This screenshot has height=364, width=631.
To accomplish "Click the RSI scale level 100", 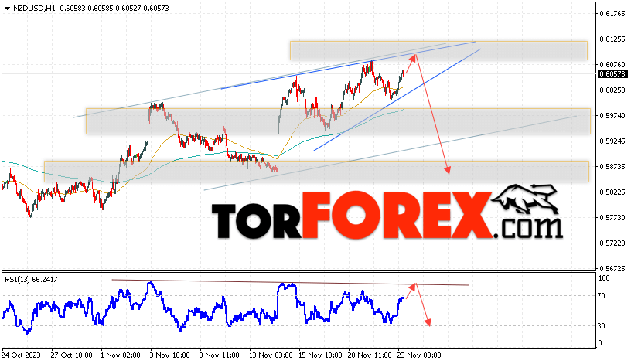I will pos(604,278).
